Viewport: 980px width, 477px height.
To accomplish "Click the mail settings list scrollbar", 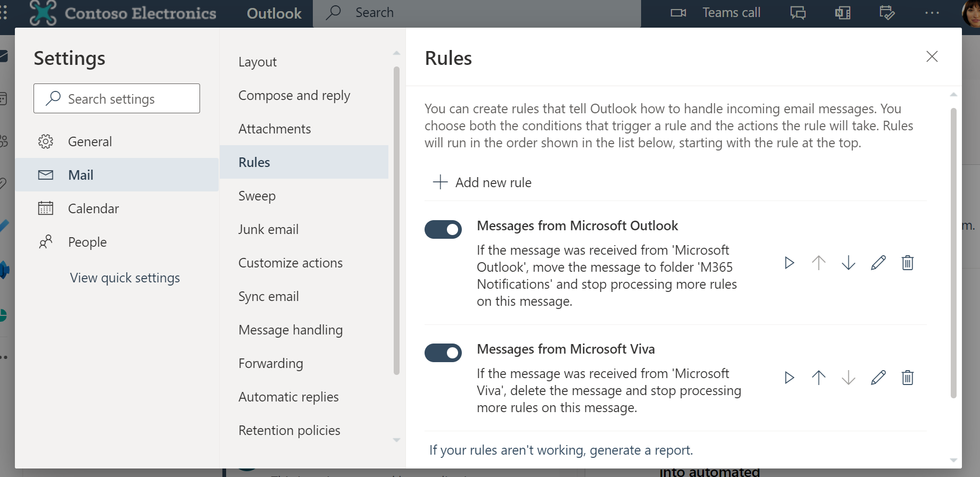I will (396, 221).
